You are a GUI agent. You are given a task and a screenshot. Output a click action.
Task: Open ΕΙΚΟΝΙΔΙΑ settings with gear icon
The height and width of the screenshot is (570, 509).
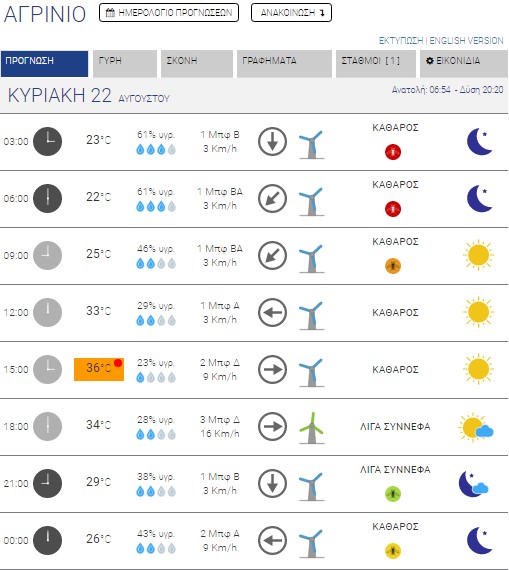[464, 64]
